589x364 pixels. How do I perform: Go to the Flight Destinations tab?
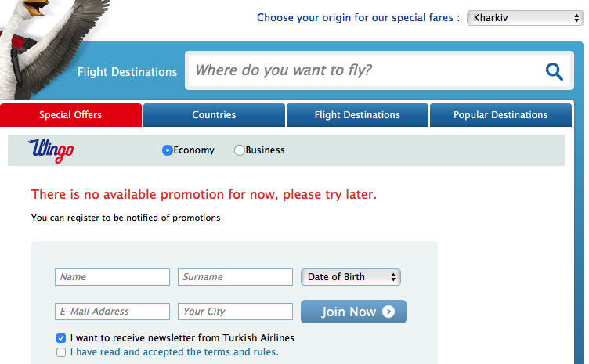357,115
